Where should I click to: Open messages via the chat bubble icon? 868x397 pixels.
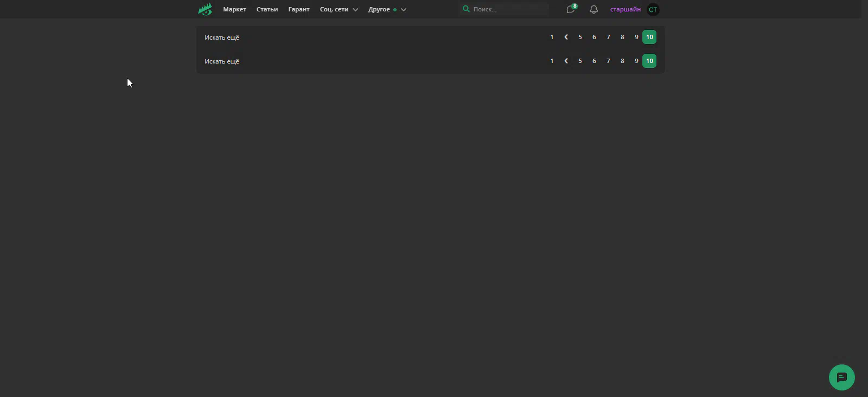(570, 9)
